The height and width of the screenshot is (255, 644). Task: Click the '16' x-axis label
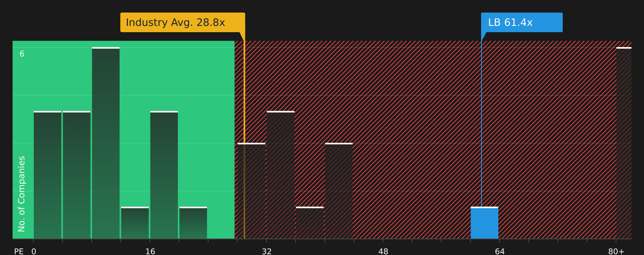[x=150, y=251]
